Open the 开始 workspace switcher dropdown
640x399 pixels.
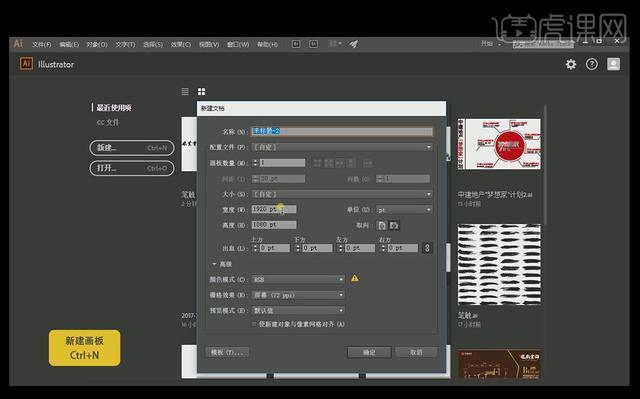[x=491, y=44]
